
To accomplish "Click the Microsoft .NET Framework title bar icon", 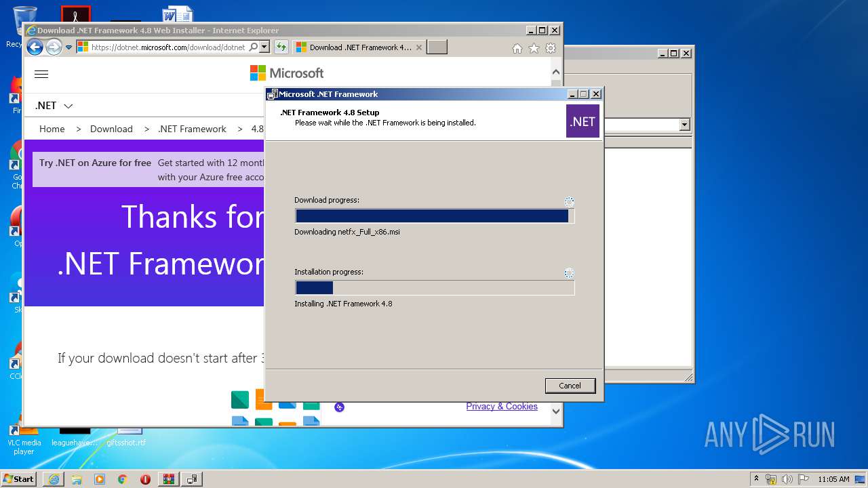I will (x=273, y=94).
